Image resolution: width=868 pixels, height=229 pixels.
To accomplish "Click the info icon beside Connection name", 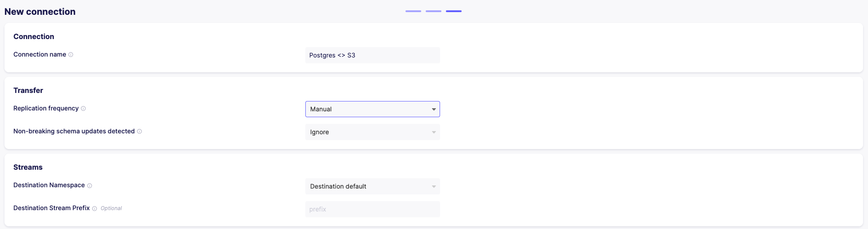I will coord(70,55).
